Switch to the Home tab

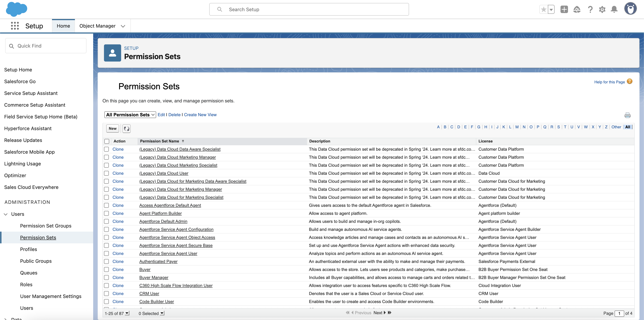[x=63, y=26]
